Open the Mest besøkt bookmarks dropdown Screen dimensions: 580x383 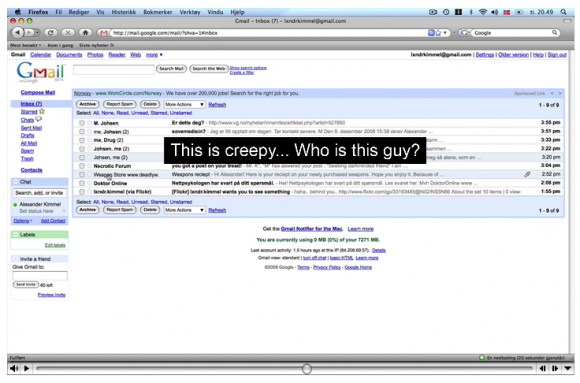click(26, 45)
